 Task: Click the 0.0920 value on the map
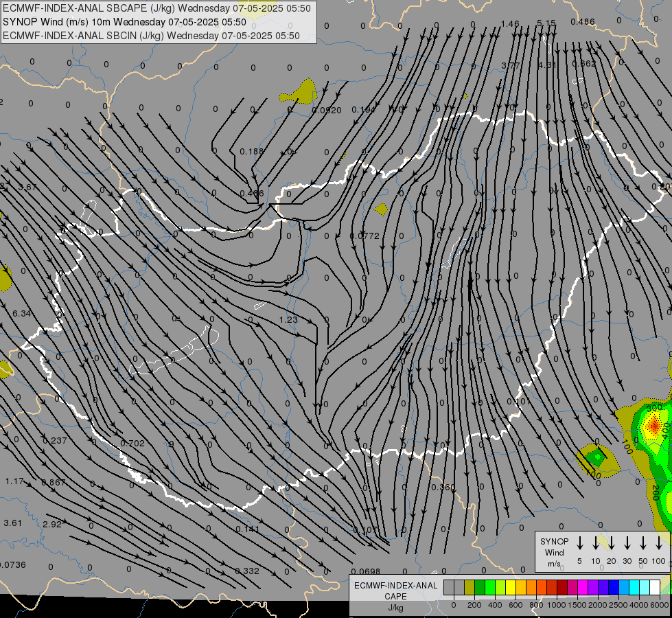tap(327, 111)
